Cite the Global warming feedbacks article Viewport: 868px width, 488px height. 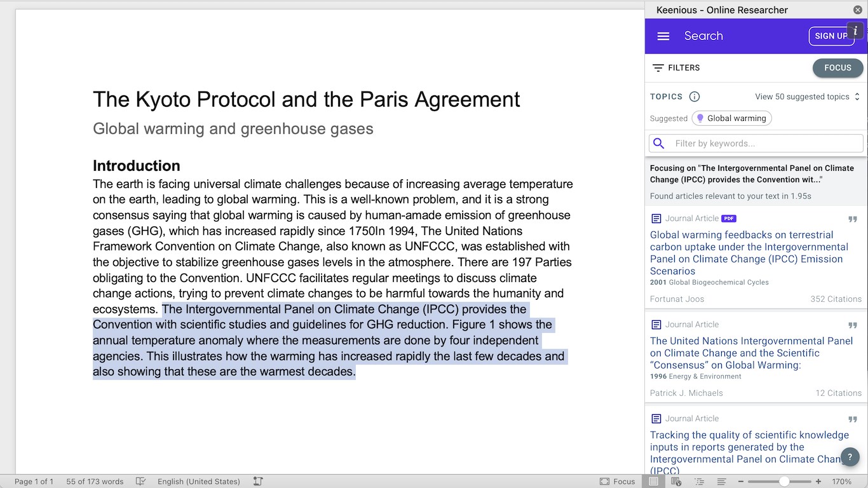pos(853,219)
